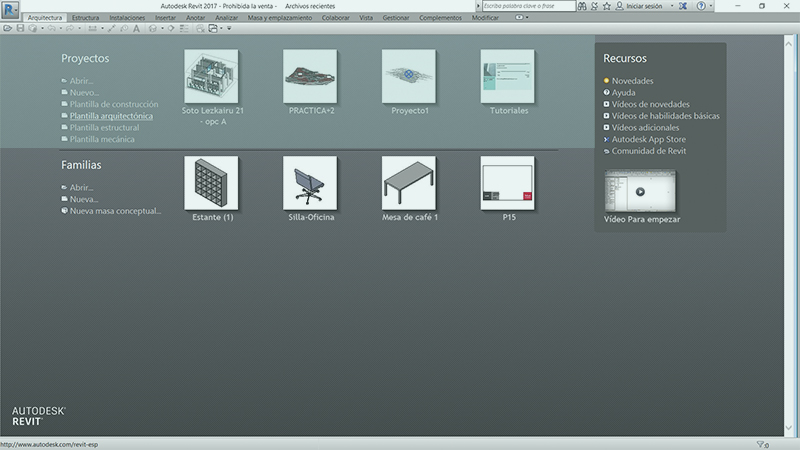Click the Synchronize with central icon

click(x=33, y=29)
